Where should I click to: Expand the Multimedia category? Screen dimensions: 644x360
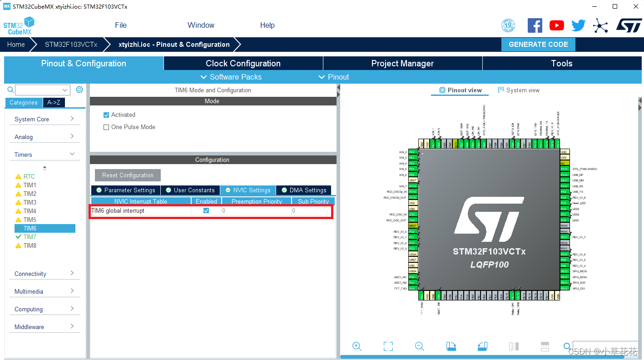click(x=45, y=291)
